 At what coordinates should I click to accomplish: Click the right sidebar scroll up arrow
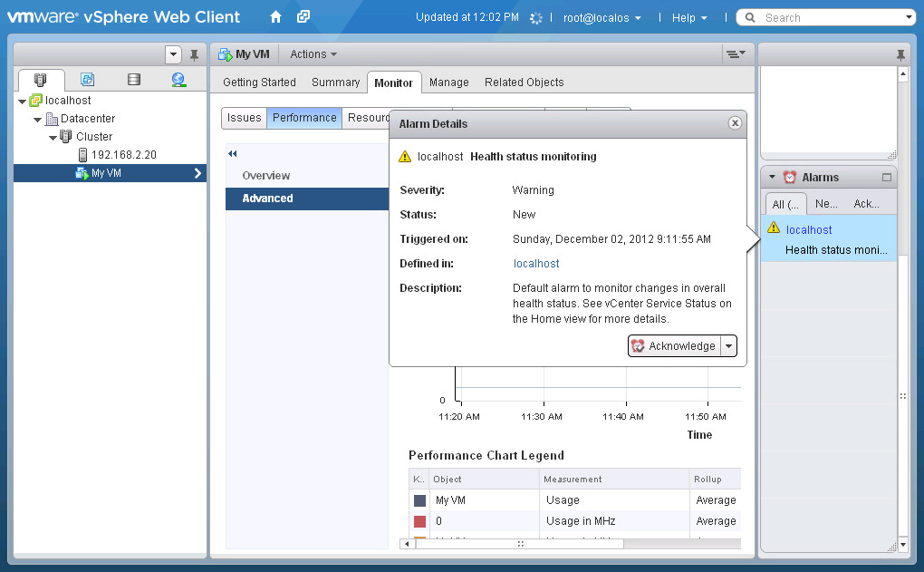pyautogui.click(x=903, y=73)
